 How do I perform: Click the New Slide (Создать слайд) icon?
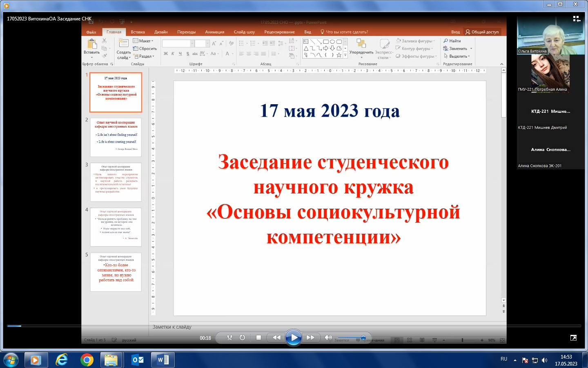pos(124,43)
